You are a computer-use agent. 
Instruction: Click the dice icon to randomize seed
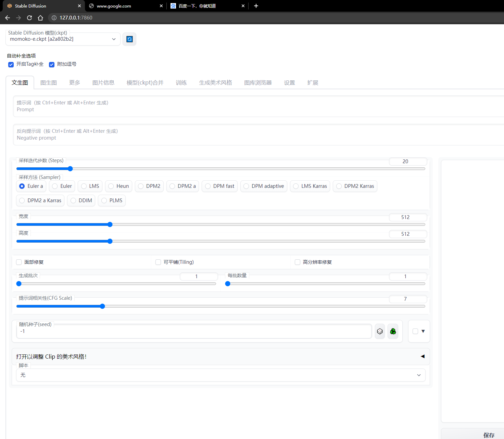click(x=379, y=331)
